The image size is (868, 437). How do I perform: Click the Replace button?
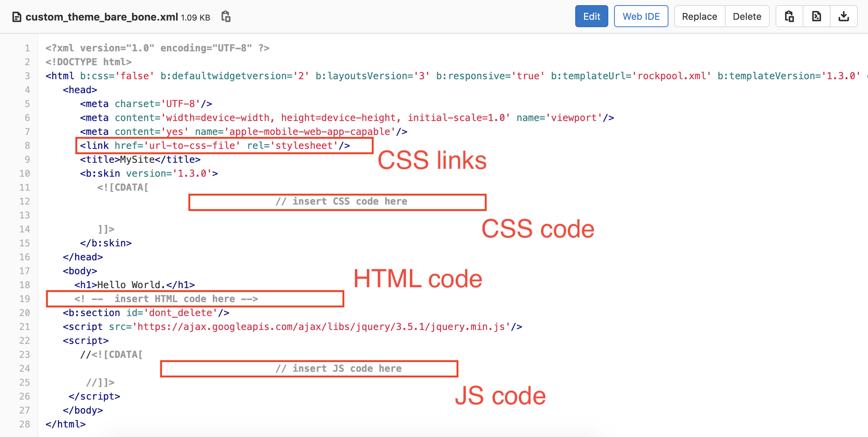pyautogui.click(x=699, y=16)
